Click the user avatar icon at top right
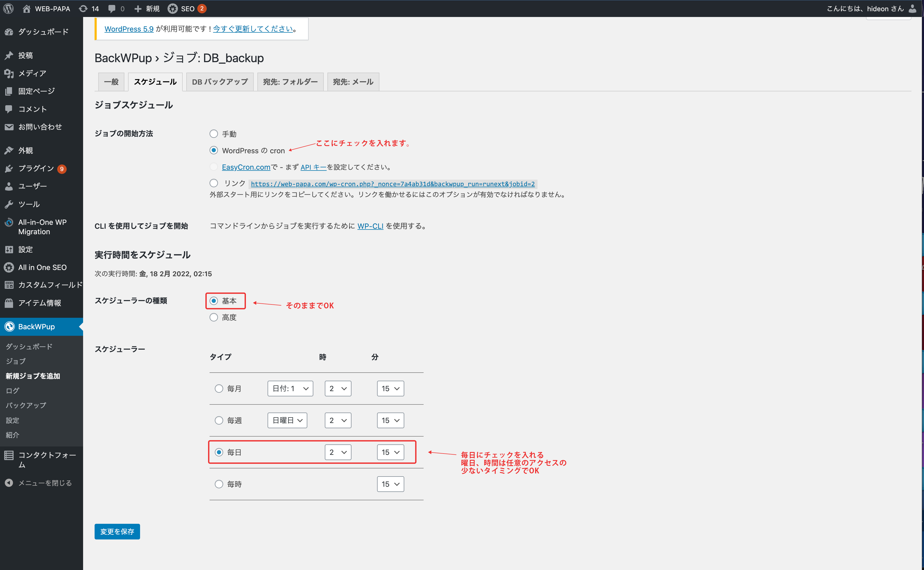Screen dimensions: 924x570 [912, 8]
